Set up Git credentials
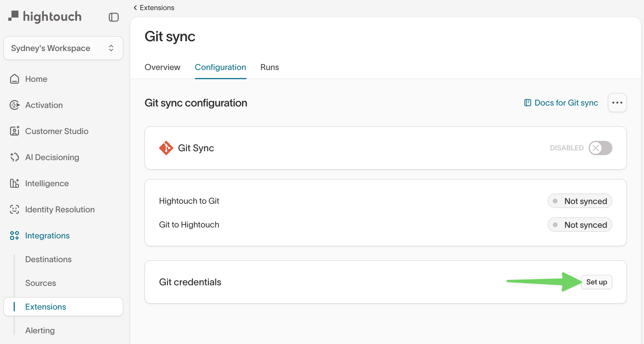The width and height of the screenshot is (644, 344). click(597, 282)
